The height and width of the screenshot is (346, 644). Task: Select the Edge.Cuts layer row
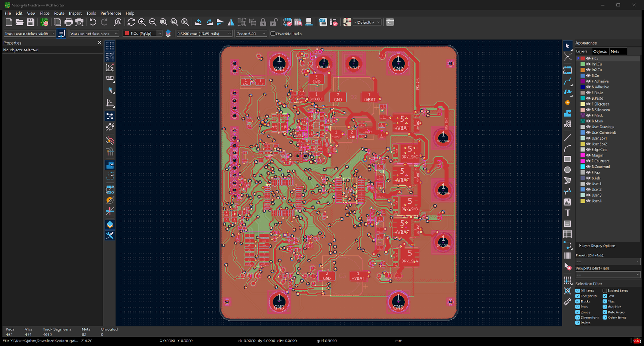tap(608, 150)
